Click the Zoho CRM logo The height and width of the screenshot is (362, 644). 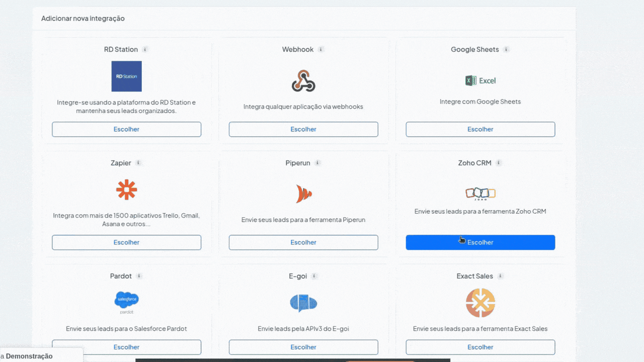point(480,194)
